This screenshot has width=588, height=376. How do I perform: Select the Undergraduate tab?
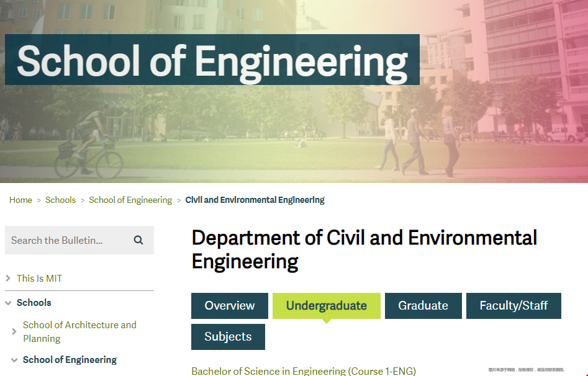326,305
